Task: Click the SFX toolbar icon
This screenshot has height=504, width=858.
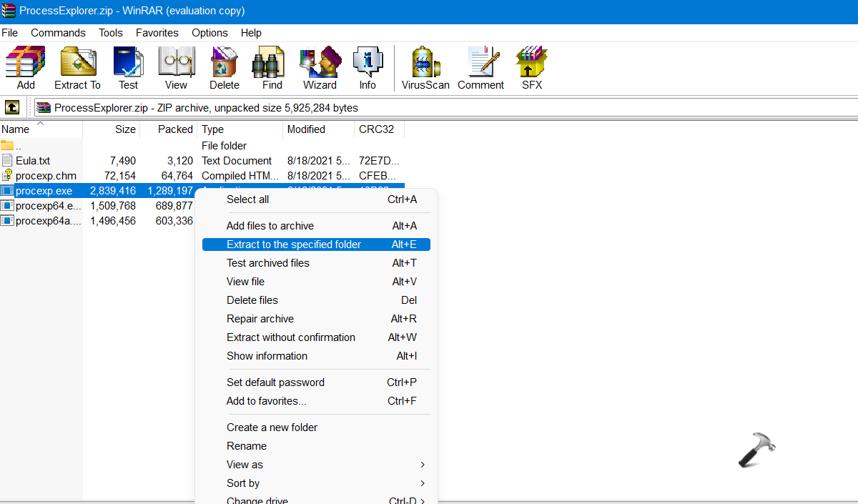Action: pyautogui.click(x=532, y=68)
